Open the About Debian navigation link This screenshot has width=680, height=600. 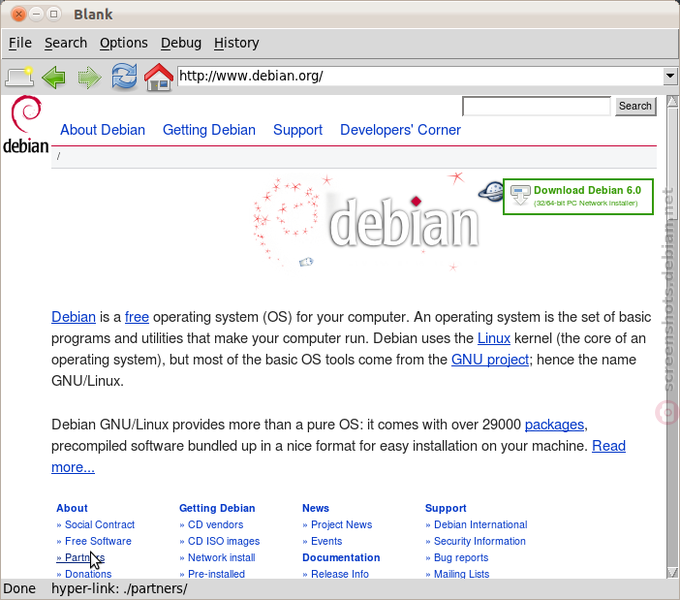102,130
